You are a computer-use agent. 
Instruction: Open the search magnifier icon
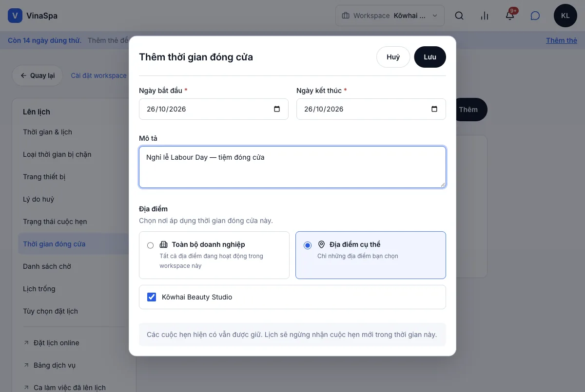(x=459, y=16)
